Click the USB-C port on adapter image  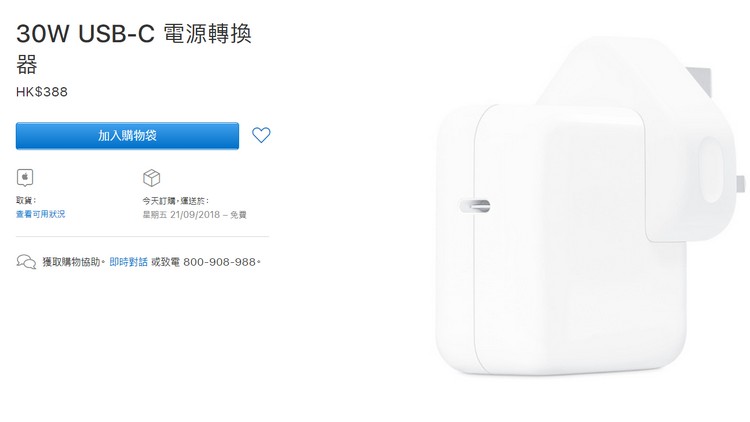click(x=475, y=206)
